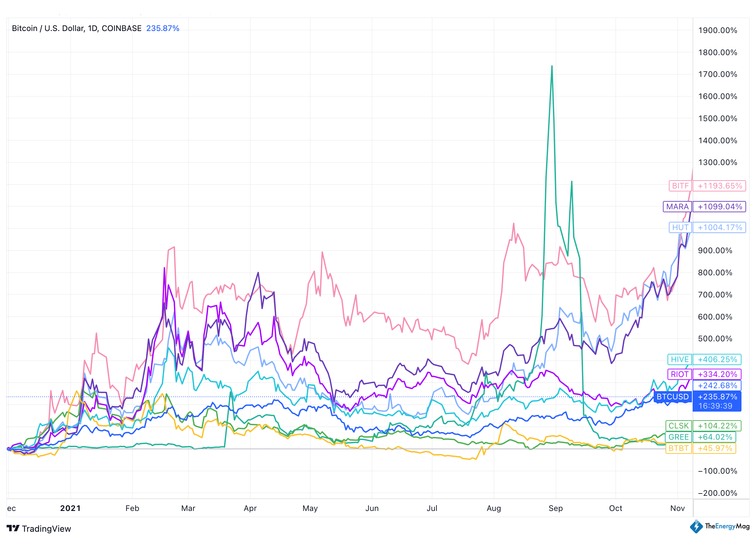
Task: Click the 1900.00% mark on price scale
Action: click(717, 31)
